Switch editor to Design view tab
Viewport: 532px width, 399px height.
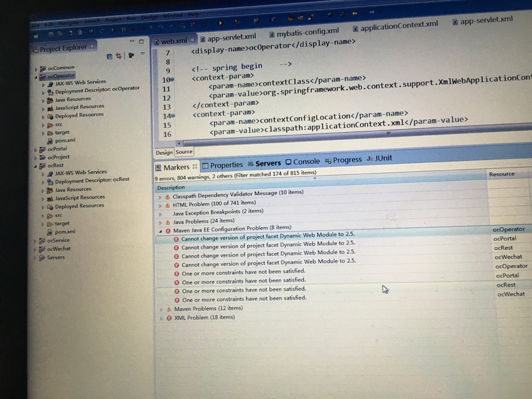click(164, 153)
